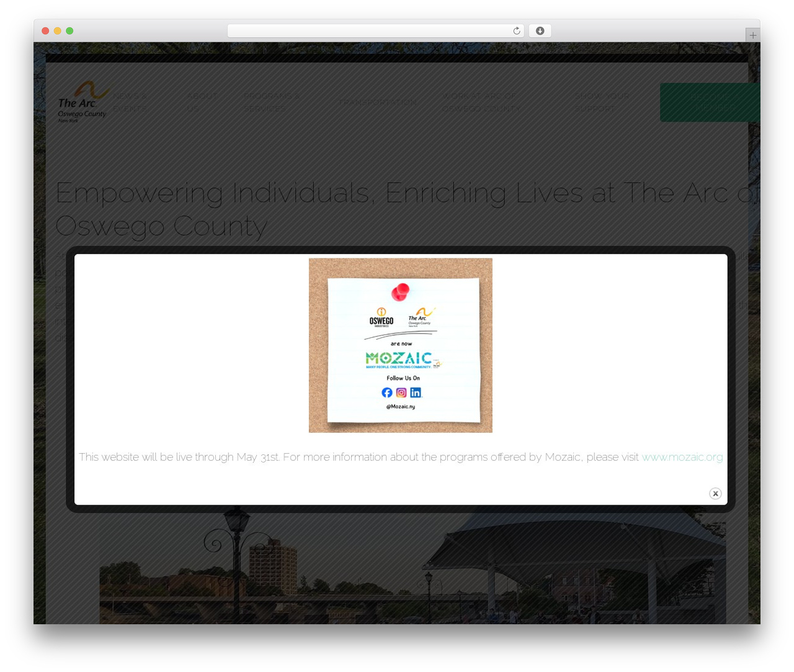Click the LinkedIn icon on the pinned note
794x672 pixels.
point(416,392)
